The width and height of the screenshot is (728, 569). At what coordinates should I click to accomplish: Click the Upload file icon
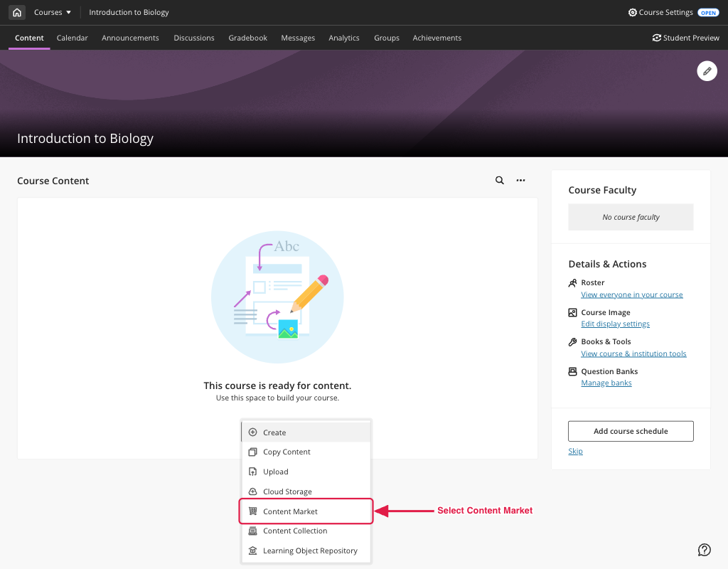252,472
